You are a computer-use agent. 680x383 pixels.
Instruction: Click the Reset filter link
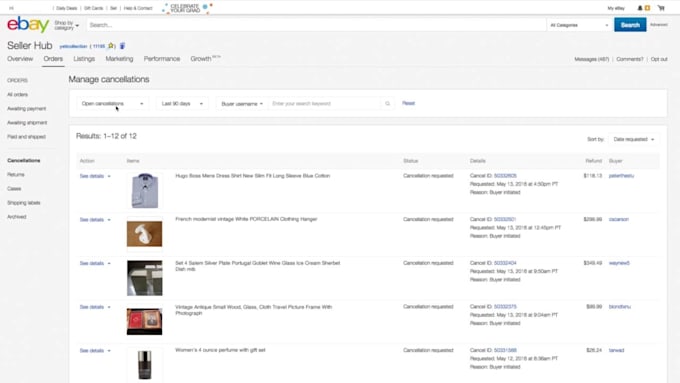(x=409, y=103)
